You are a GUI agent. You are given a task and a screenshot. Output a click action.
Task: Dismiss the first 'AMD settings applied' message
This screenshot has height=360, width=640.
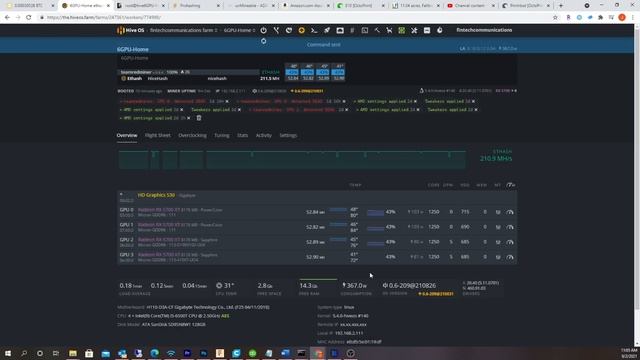(416, 101)
